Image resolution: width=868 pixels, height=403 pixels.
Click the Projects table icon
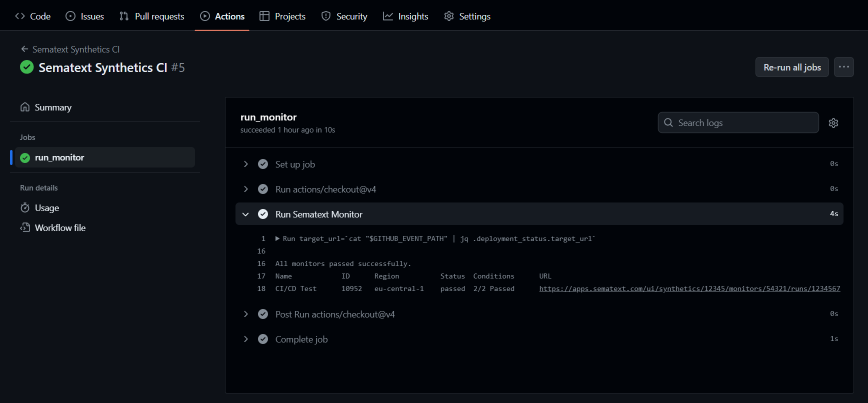coord(264,16)
